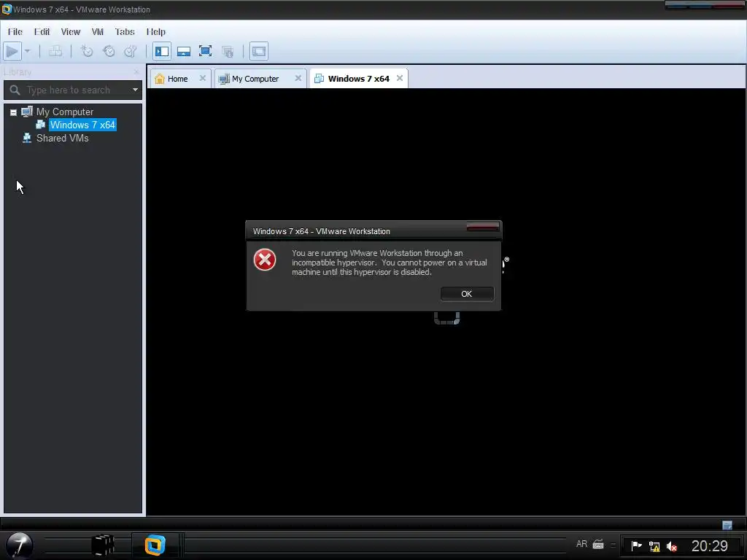The image size is (747, 560).
Task: Click the on-screen keyboard tray icon
Action: [x=598, y=544]
